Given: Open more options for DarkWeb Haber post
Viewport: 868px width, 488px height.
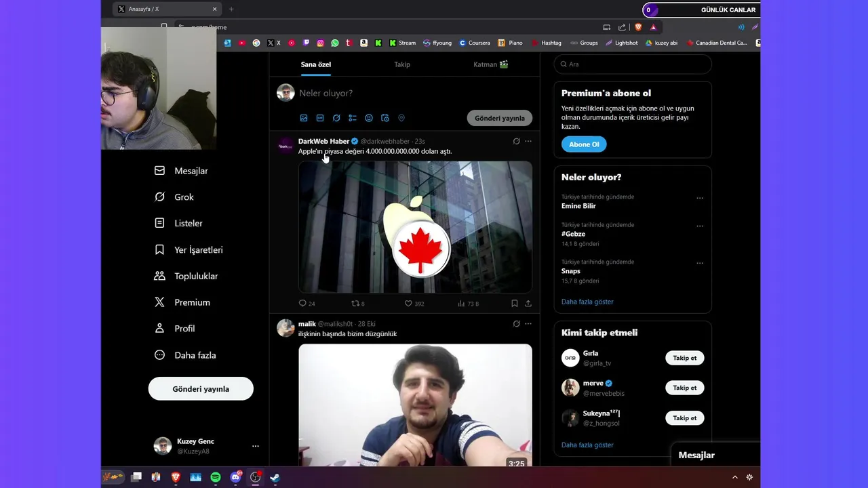Looking at the screenshot, I should (528, 142).
